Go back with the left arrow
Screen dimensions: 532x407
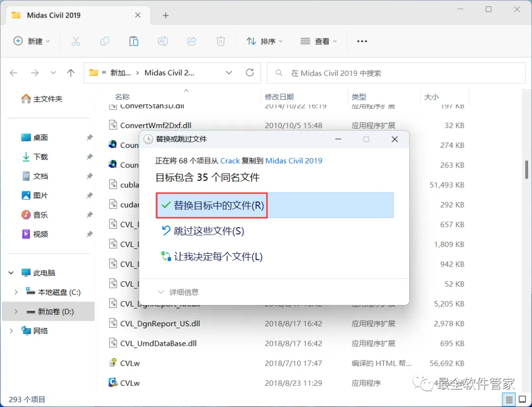point(14,73)
